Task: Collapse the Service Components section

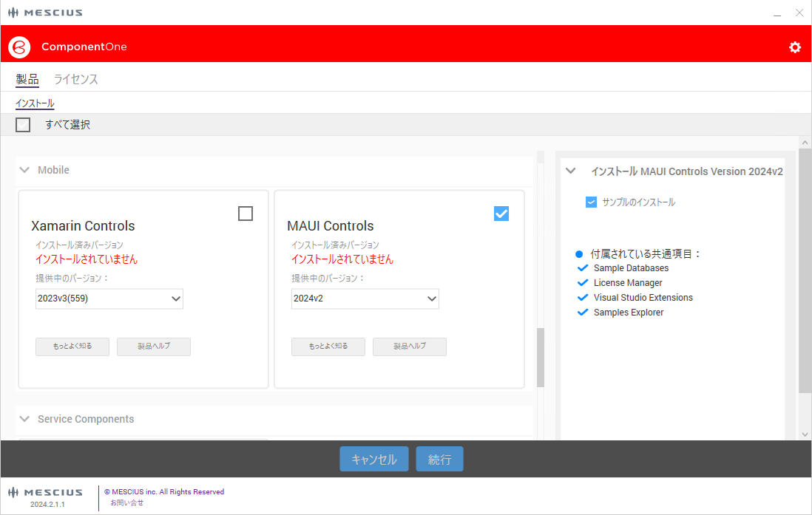Action: click(x=24, y=419)
